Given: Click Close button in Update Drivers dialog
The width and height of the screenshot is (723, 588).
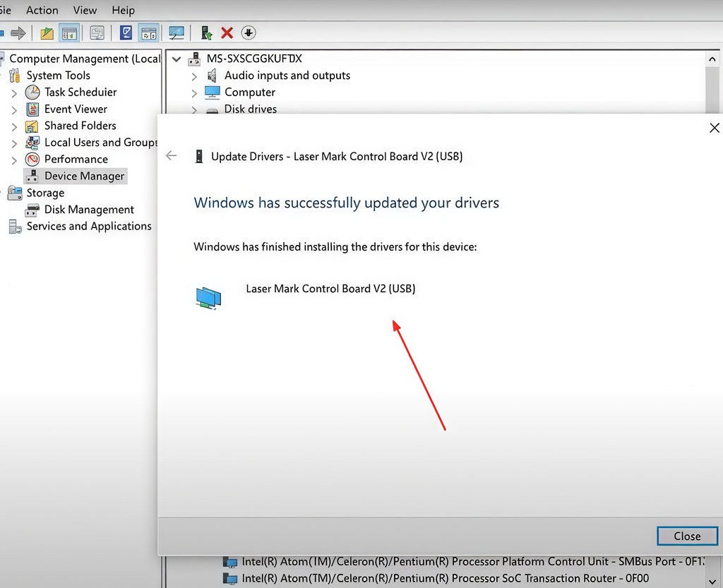Looking at the screenshot, I should tap(687, 536).
